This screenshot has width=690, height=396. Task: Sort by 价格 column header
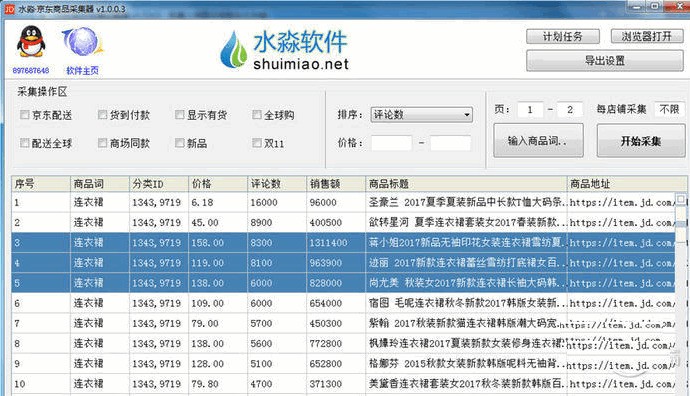click(x=218, y=184)
